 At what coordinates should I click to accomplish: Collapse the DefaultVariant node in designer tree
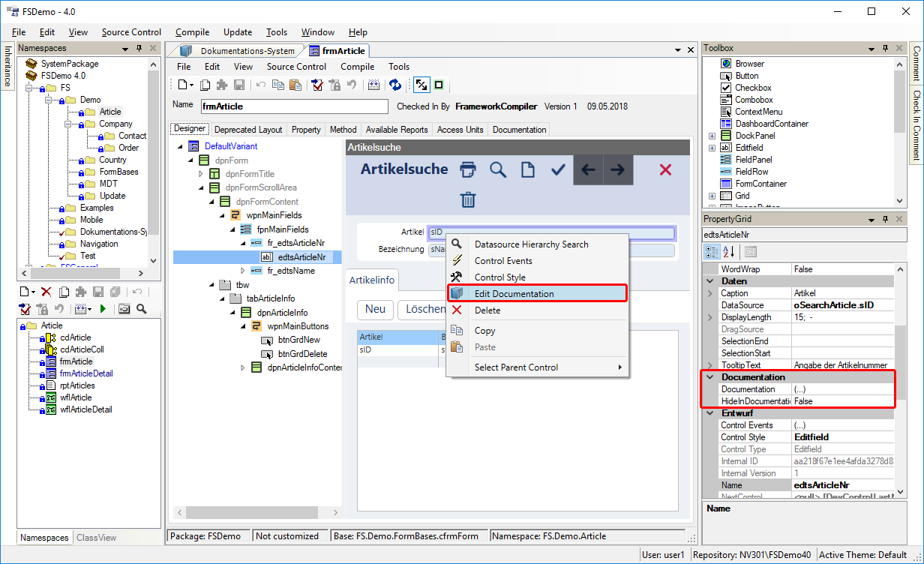pos(179,146)
